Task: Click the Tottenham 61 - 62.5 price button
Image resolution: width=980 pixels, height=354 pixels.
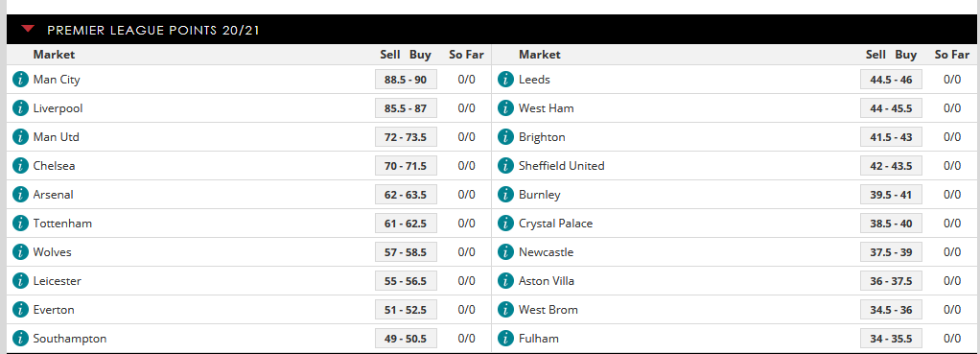Action: 406,224
